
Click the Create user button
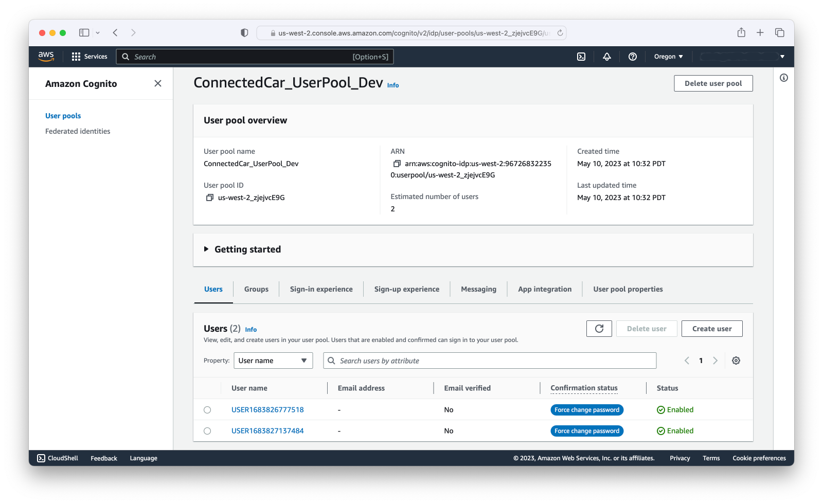(712, 329)
